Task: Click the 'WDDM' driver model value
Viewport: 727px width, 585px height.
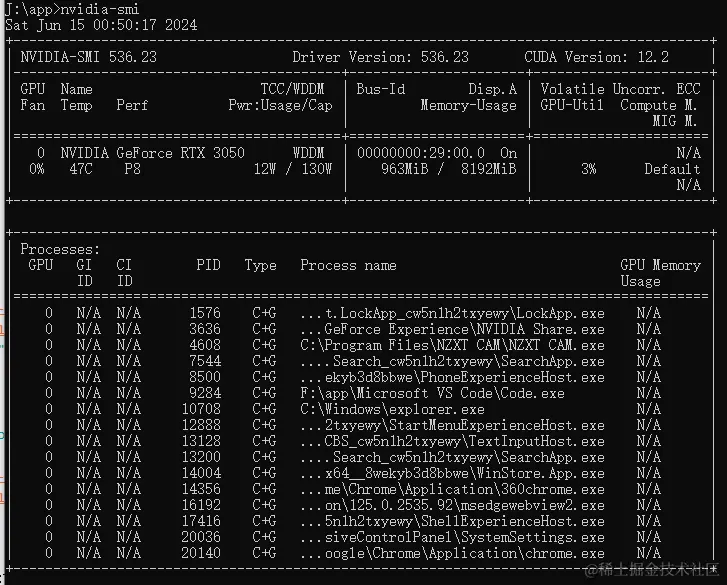Action: [308, 153]
